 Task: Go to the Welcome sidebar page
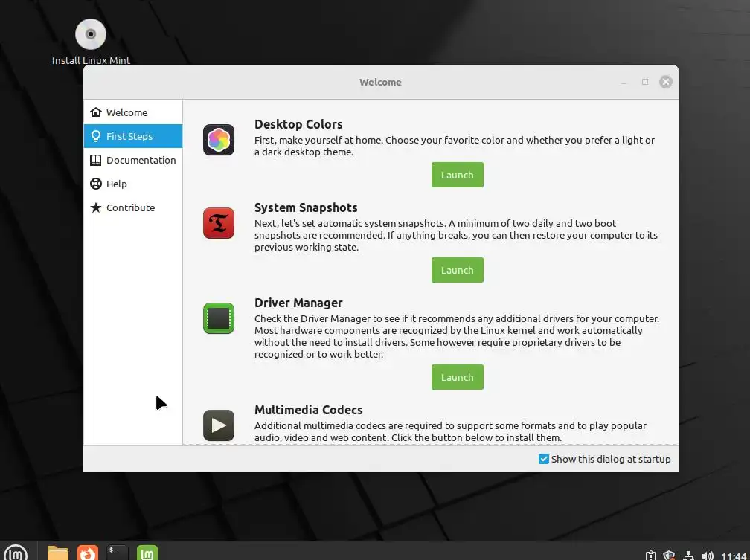[133, 112]
